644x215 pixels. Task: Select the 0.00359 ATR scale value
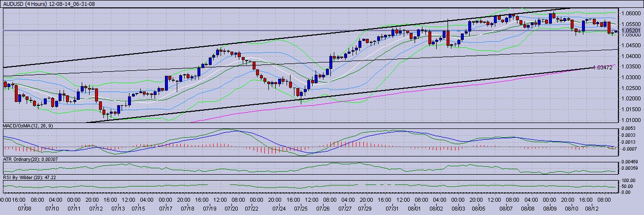(631, 169)
